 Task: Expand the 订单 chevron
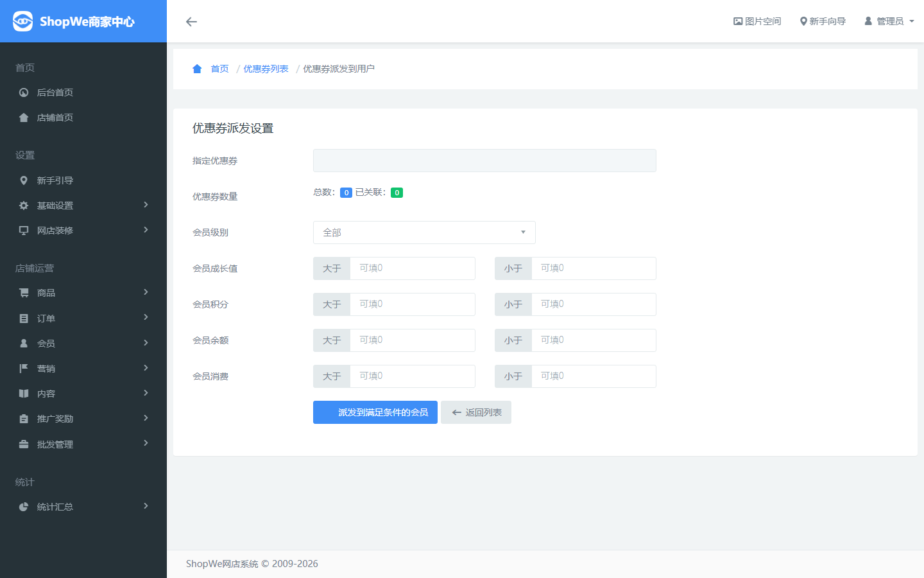[x=146, y=317]
